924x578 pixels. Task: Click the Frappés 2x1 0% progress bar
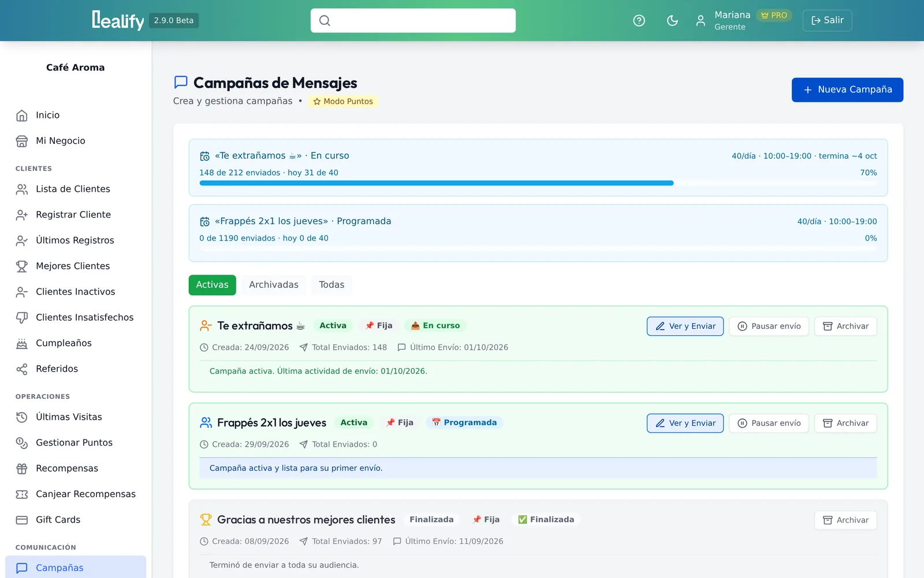coord(538,249)
